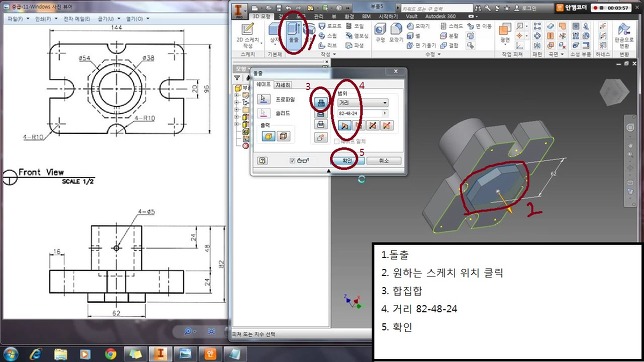Select Surface output type in Extrude dialog
This screenshot has height=362, width=644.
pos(283,136)
